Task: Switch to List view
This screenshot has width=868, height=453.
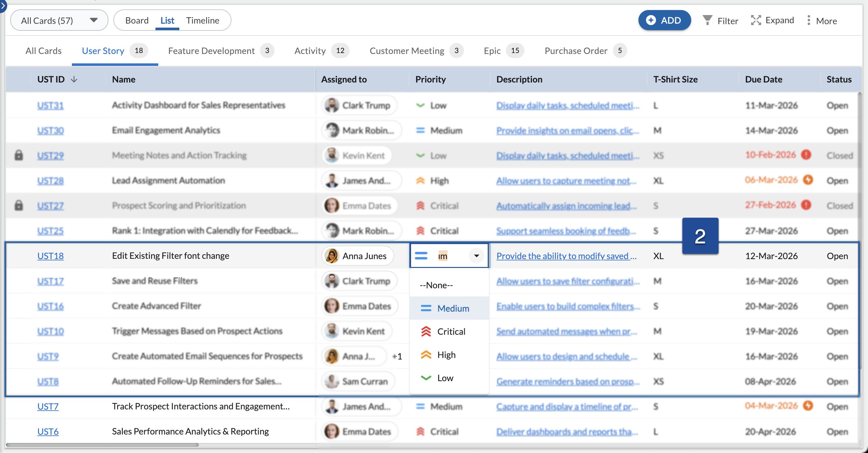Action: click(x=167, y=20)
